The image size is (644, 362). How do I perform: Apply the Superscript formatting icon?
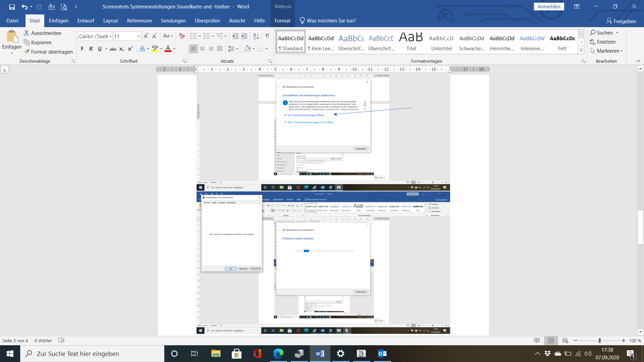coord(130,49)
